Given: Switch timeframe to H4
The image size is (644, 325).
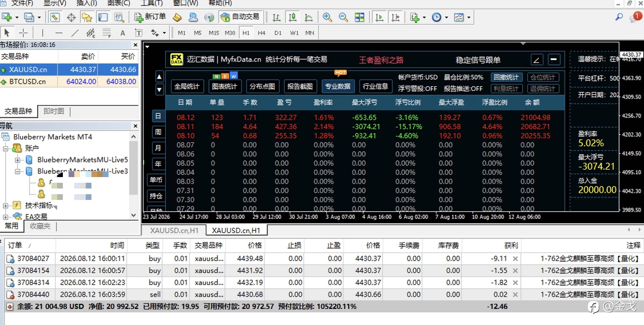Looking at the screenshot, I should pos(261,33).
